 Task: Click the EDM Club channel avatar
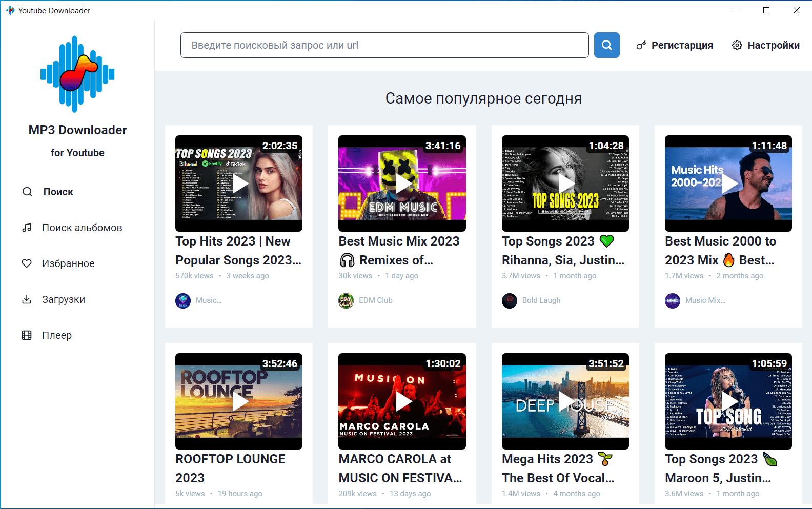[346, 300]
